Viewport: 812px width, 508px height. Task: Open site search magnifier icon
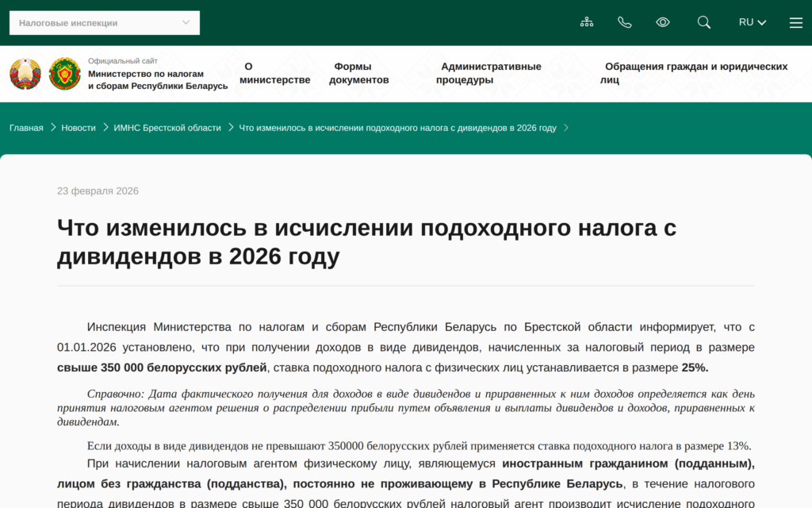coord(704,22)
